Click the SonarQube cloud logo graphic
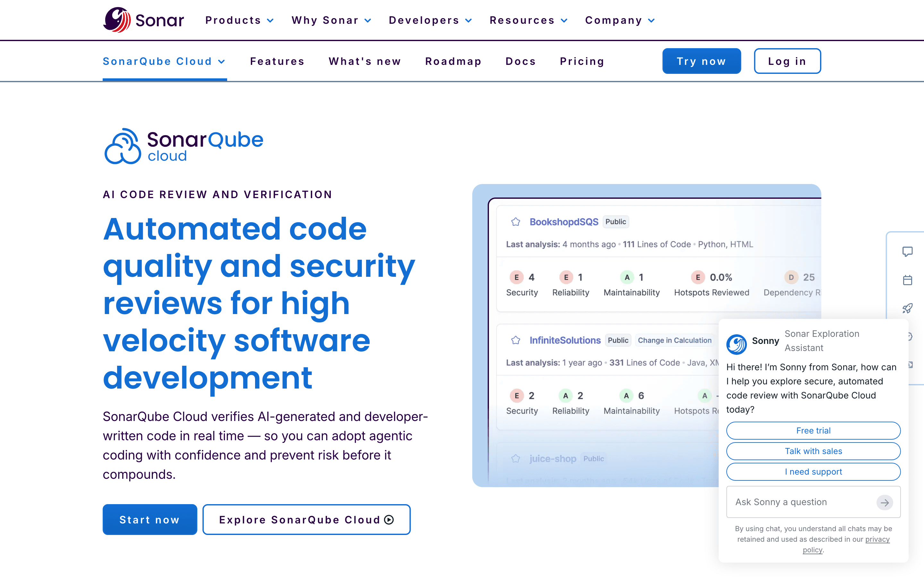Viewport: 924px width, 578px height. tap(183, 146)
